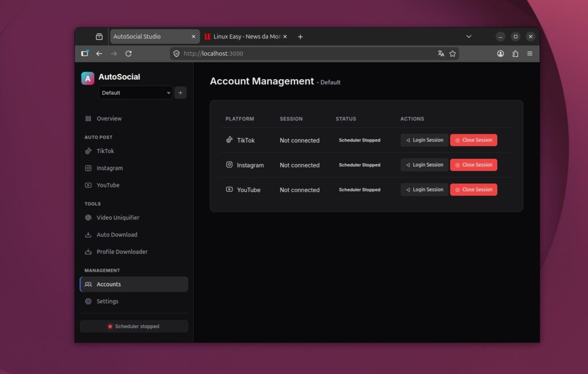Open the list all tabs chevron

point(469,36)
